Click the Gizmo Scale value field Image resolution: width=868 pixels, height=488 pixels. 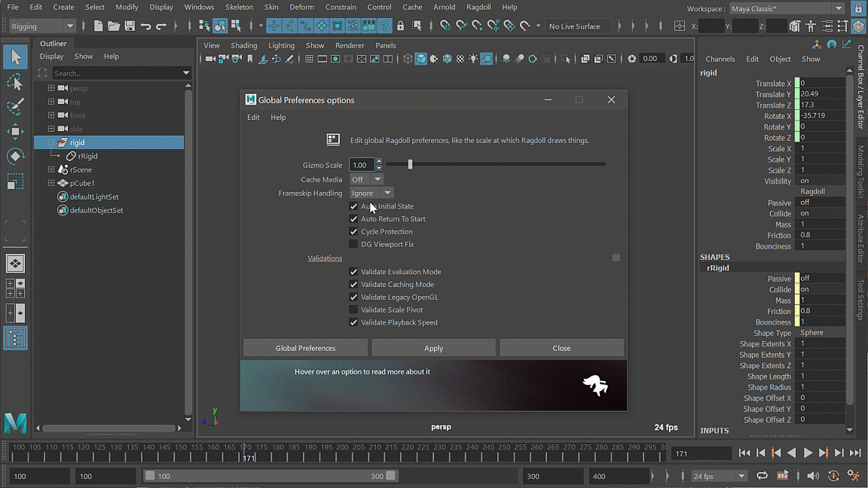pos(362,165)
